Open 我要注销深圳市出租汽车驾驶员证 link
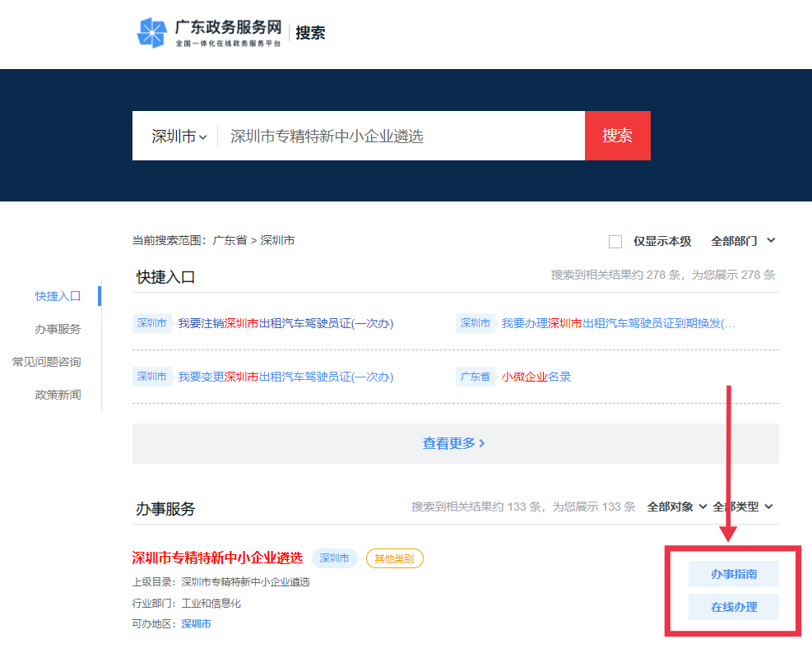The height and width of the screenshot is (648, 812). click(285, 323)
